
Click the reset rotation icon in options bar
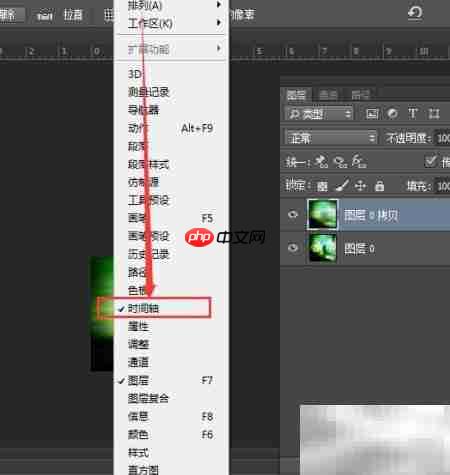tap(415, 13)
